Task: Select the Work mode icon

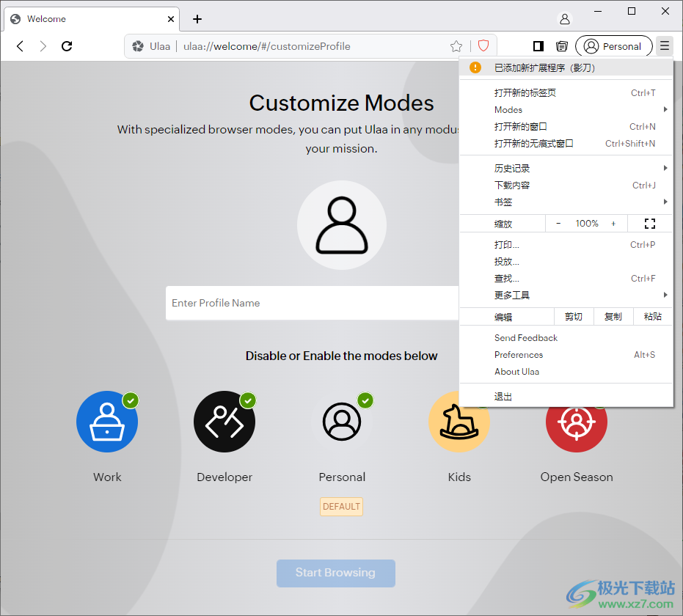Action: point(107,422)
